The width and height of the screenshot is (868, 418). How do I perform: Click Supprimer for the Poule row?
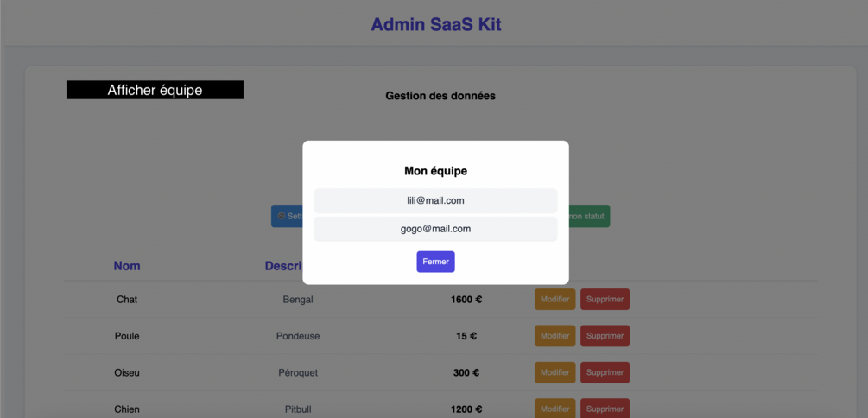605,335
